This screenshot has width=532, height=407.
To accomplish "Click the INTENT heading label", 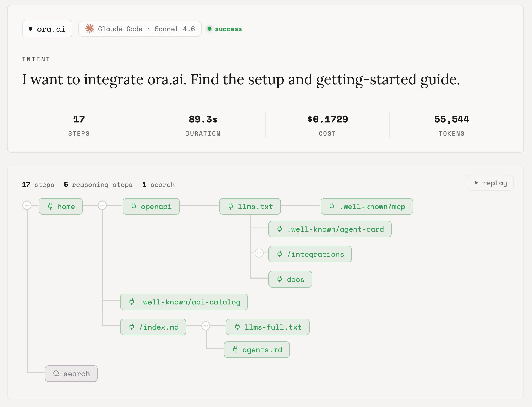I will pos(36,59).
